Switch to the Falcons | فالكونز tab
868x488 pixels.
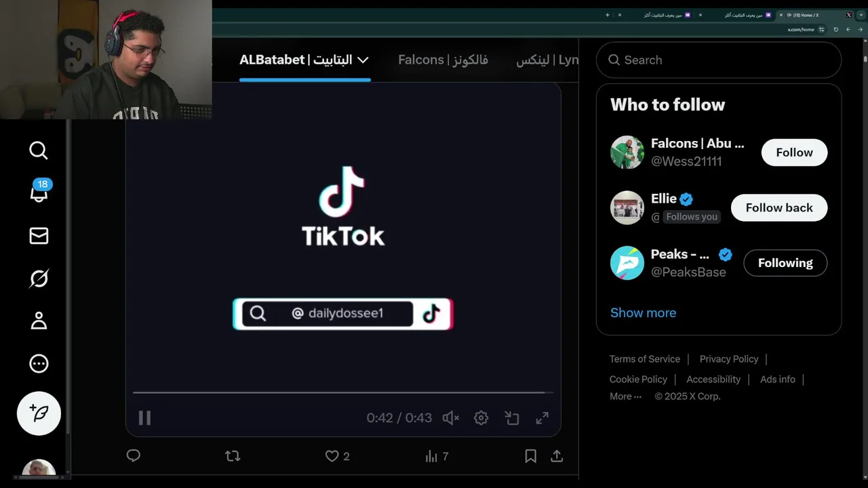click(x=443, y=60)
